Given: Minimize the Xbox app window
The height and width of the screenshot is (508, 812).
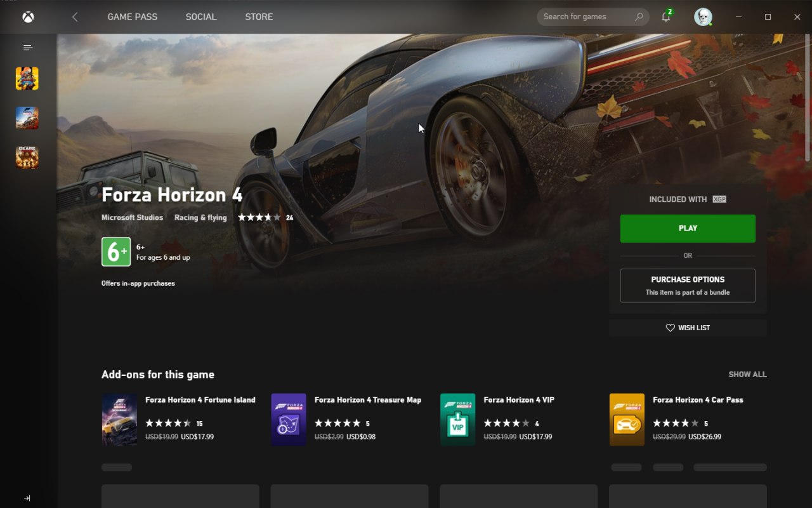Looking at the screenshot, I should (738, 17).
